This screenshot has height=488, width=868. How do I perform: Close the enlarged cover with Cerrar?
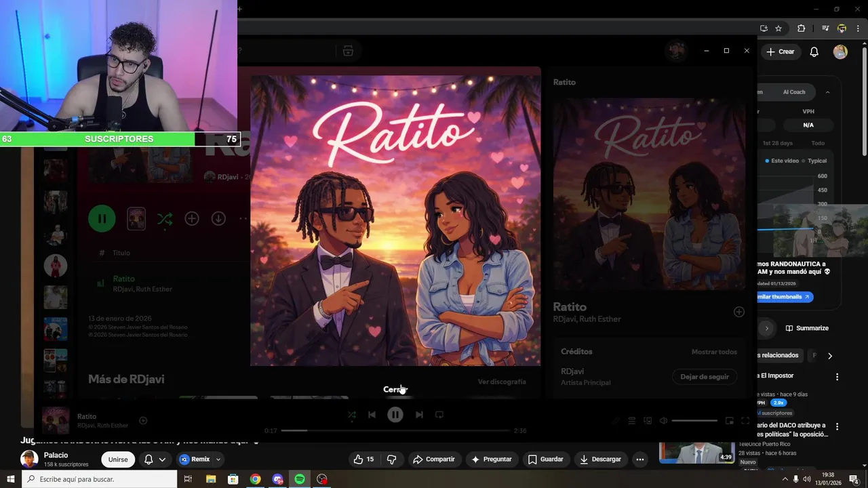tap(395, 389)
